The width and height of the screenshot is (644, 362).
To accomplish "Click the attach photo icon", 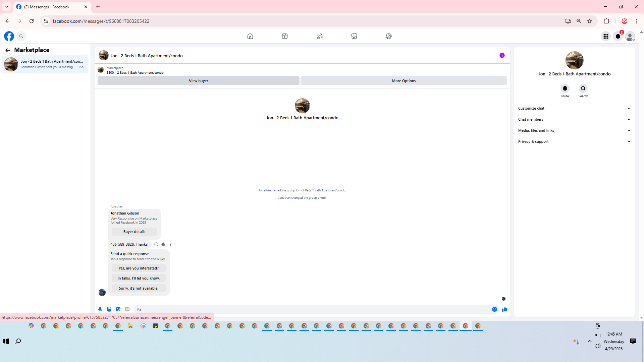I will point(109,309).
